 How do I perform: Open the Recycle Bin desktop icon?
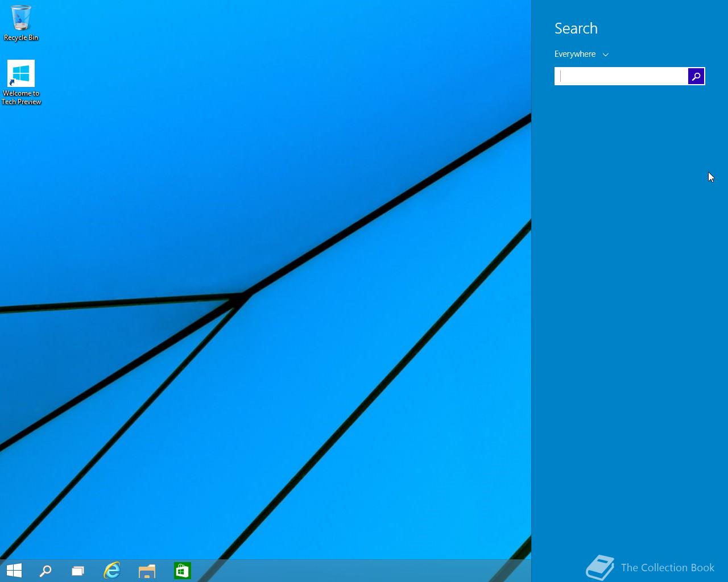[21, 23]
